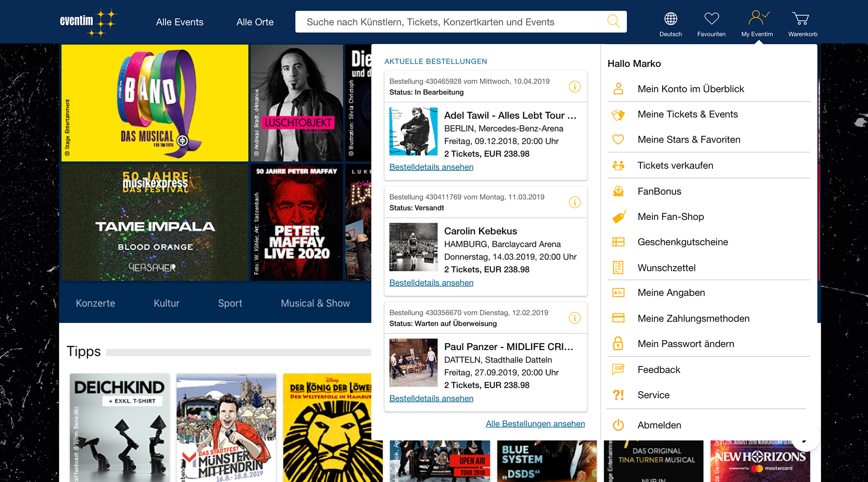Show info for order 430465928
Screen dimensions: 868x482
pos(575,87)
